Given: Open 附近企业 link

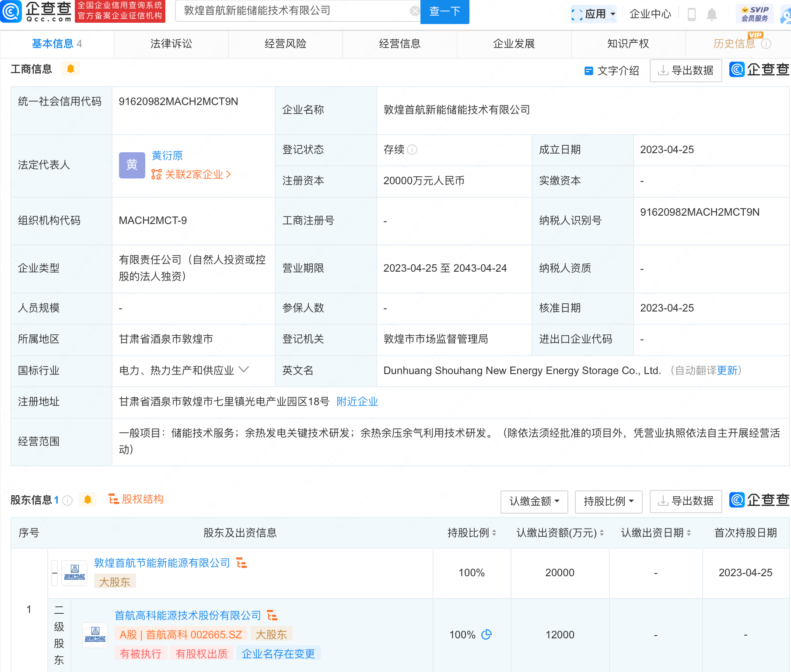Looking at the screenshot, I should 357,402.
